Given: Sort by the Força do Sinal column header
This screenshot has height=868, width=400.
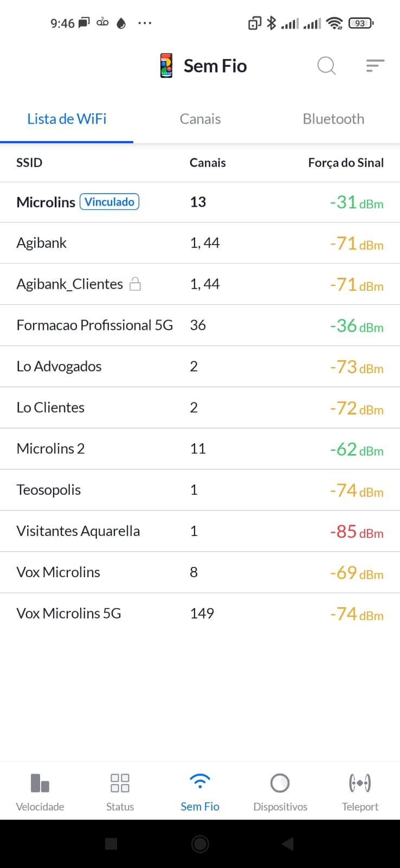Looking at the screenshot, I should 346,163.
